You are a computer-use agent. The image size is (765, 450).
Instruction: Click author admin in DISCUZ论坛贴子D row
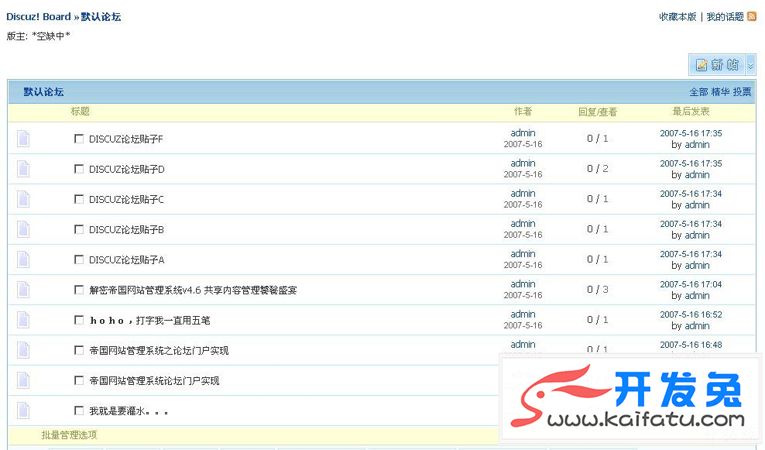[523, 163]
